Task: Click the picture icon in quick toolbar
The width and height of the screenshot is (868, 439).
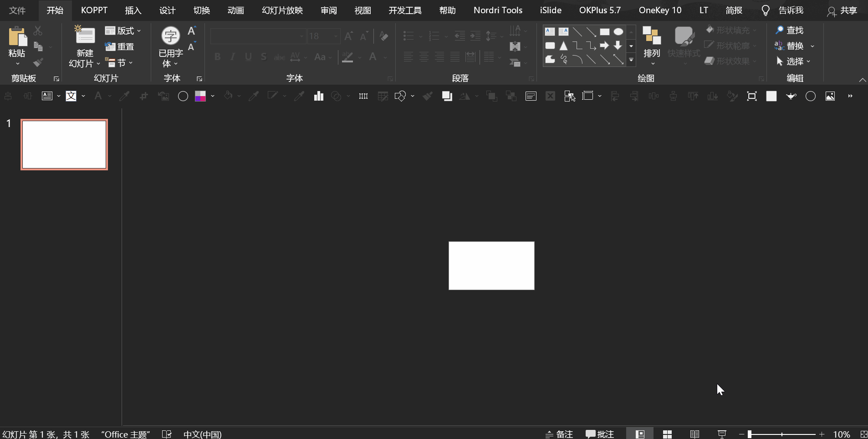Action: pyautogui.click(x=830, y=96)
